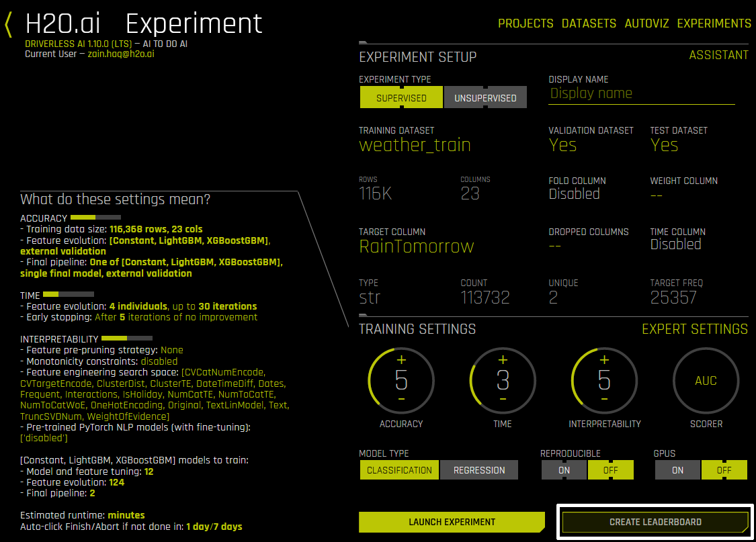Click the Interpretability dial value 5
The image size is (756, 542).
click(604, 380)
